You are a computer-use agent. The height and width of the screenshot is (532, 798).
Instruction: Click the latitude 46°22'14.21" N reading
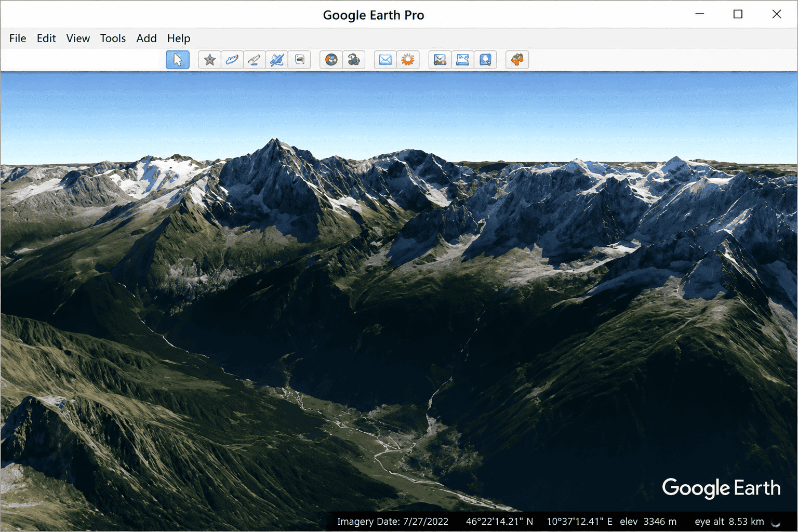(499, 522)
